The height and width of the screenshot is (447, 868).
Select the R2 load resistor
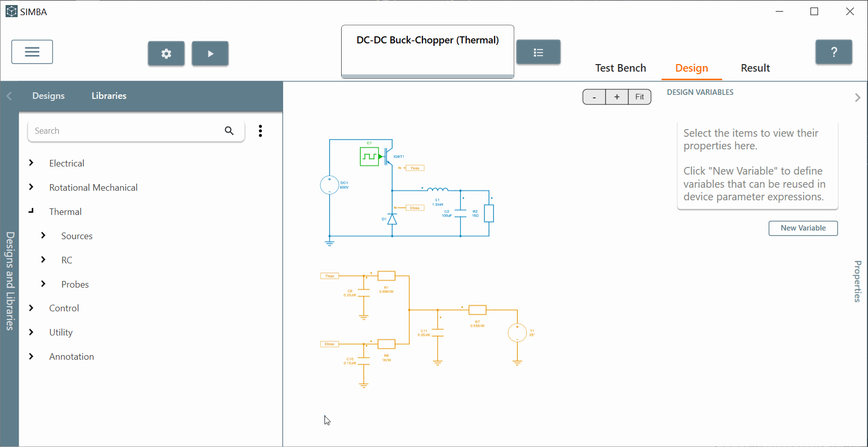(489, 213)
